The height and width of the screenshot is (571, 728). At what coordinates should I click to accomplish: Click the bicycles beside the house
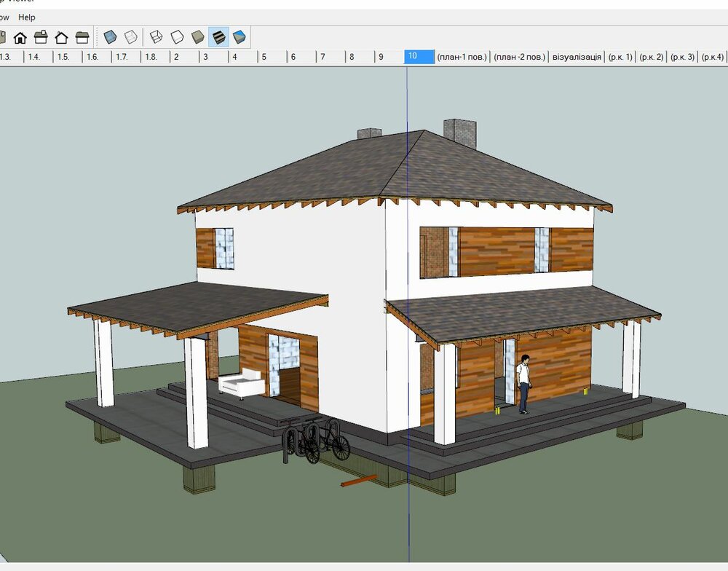coord(315,440)
